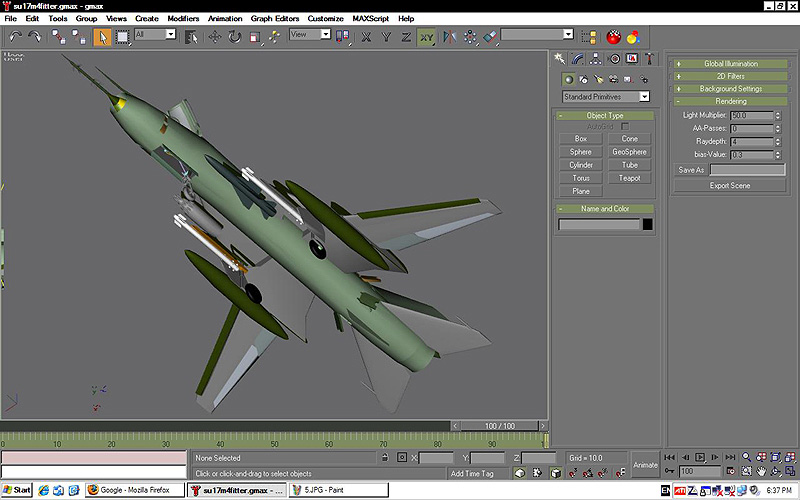
Task: Select the Select and Rotate tool
Action: click(x=234, y=36)
